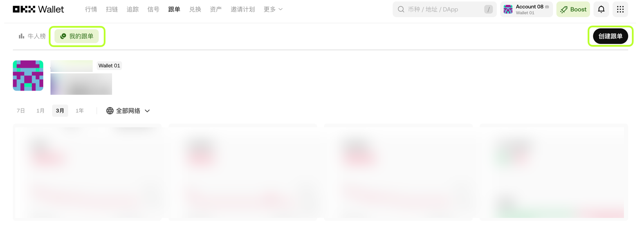Open the 行情 menu item

click(x=91, y=9)
